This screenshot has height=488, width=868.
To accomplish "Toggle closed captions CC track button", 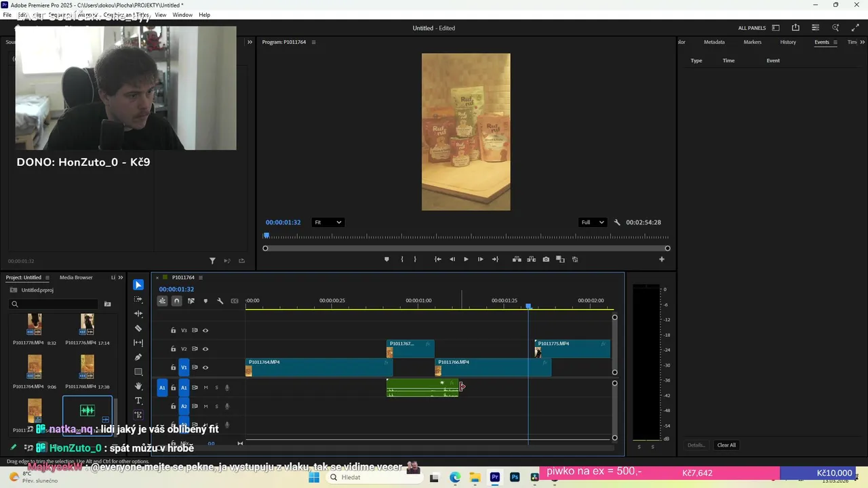I will click(x=235, y=301).
